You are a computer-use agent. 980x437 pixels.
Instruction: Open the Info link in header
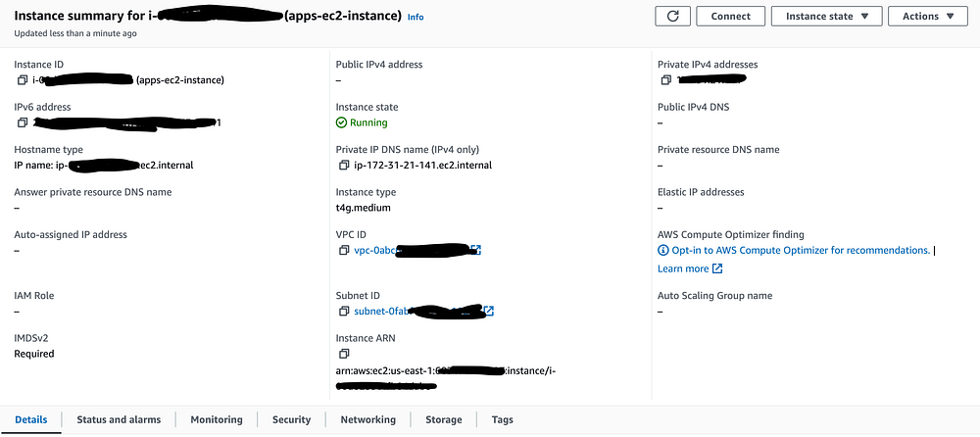(416, 18)
